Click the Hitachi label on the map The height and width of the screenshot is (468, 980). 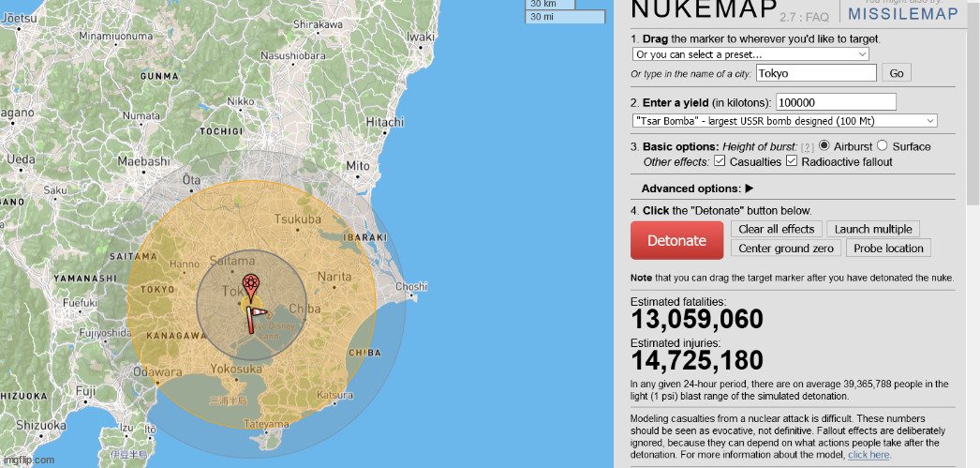point(386,122)
